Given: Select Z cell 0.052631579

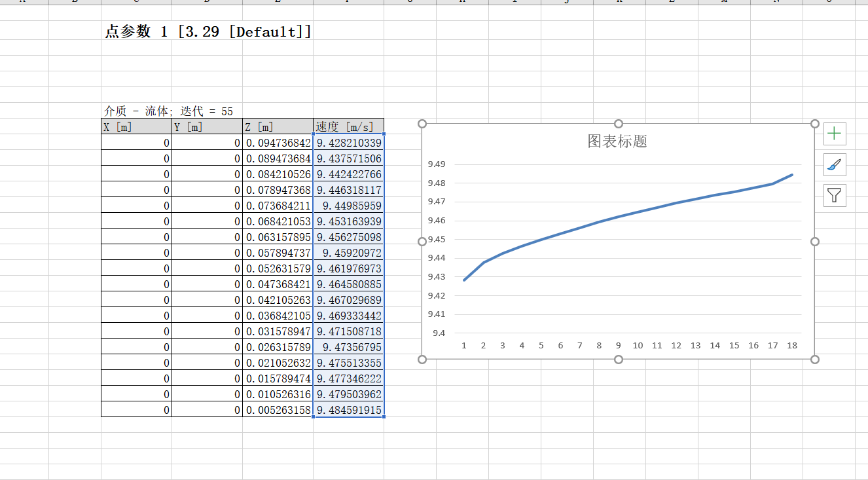Looking at the screenshot, I should (278, 268).
